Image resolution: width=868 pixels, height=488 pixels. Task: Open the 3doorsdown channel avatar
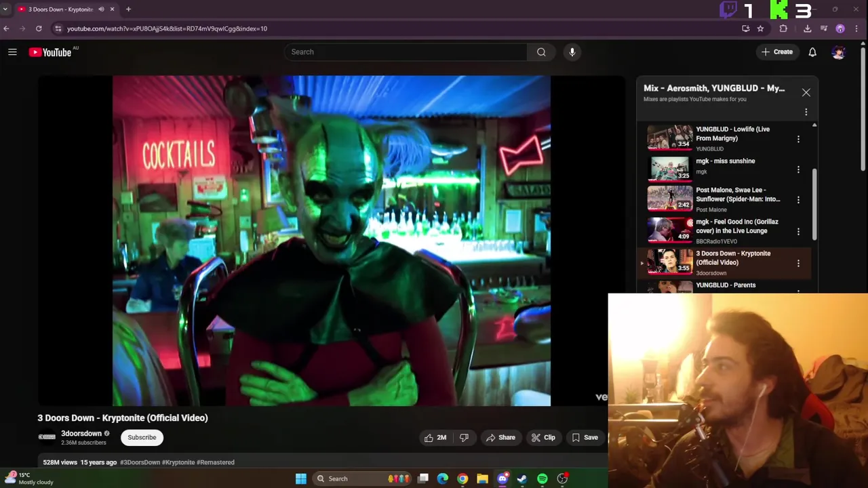point(47,437)
